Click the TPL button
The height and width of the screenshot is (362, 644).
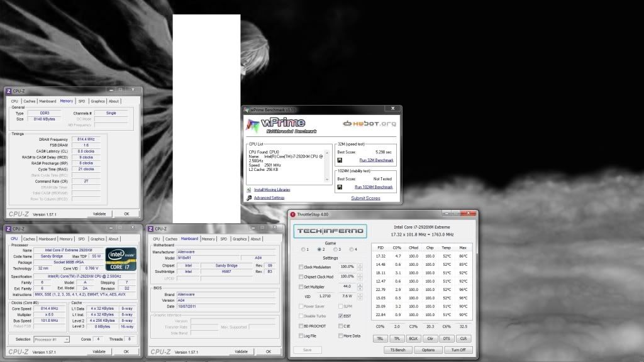point(397,339)
